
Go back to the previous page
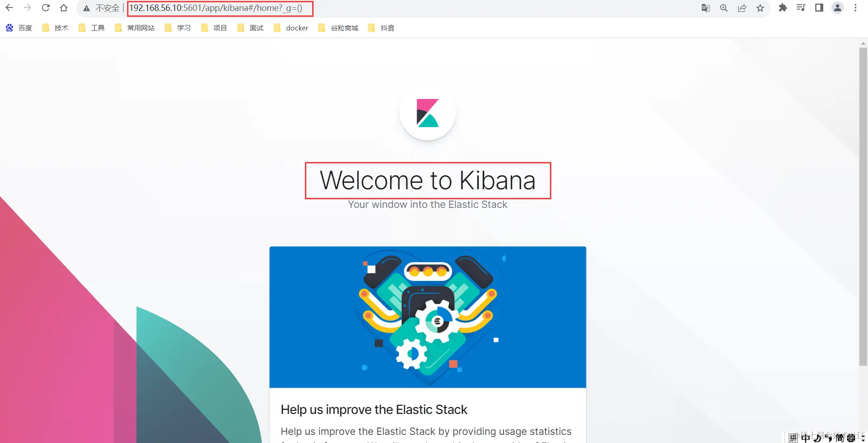coord(9,8)
